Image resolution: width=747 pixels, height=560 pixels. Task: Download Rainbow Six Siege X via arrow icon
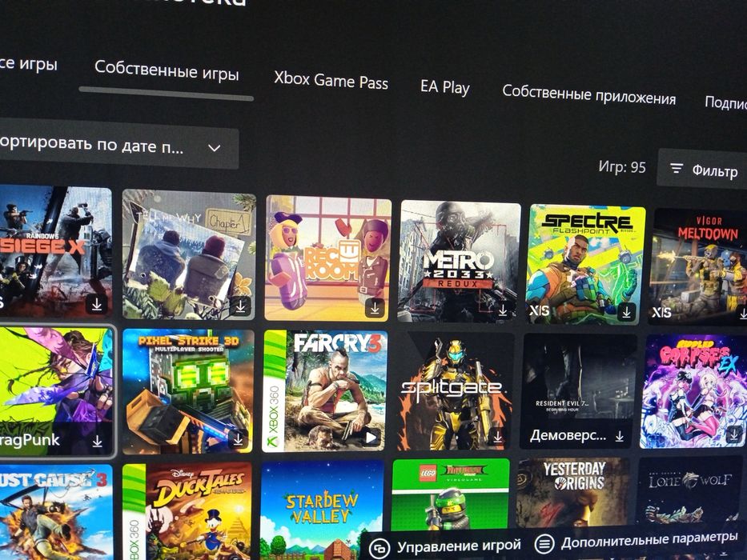point(97,304)
